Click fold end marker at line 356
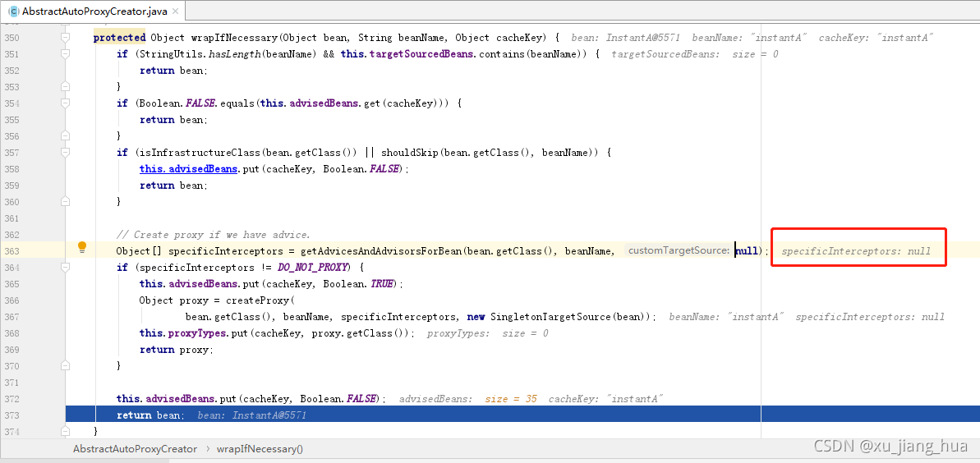This screenshot has width=980, height=463. tap(66, 136)
